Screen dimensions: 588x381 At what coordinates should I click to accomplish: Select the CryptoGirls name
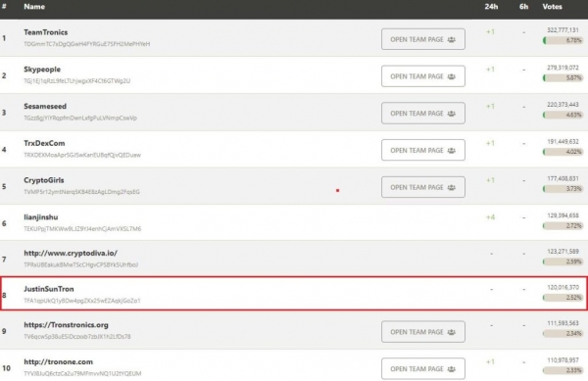pos(44,180)
